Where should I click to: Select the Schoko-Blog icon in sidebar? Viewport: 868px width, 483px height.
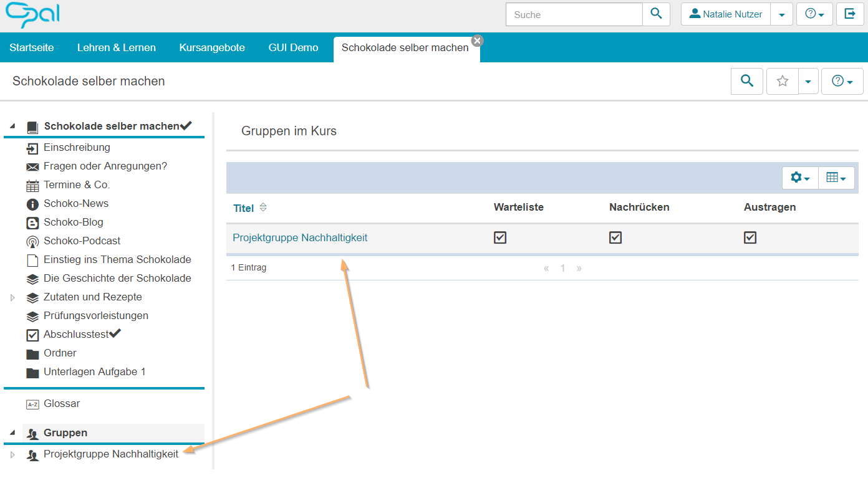click(x=32, y=222)
